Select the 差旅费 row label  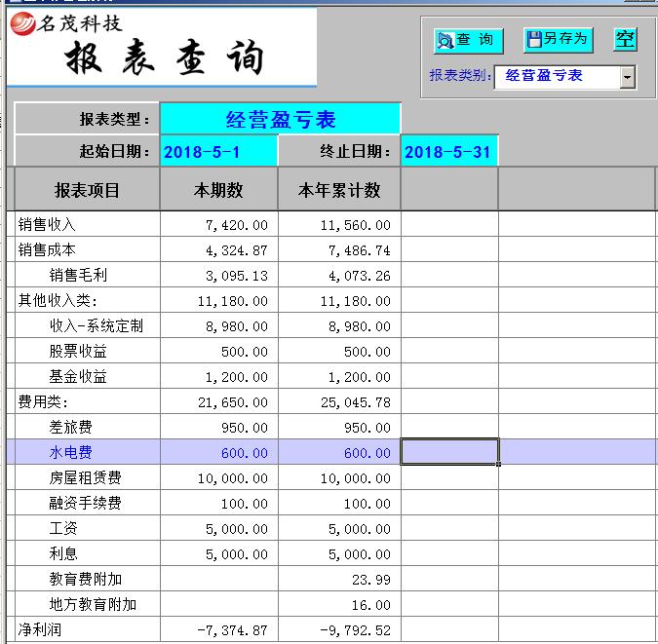[x=70, y=427]
